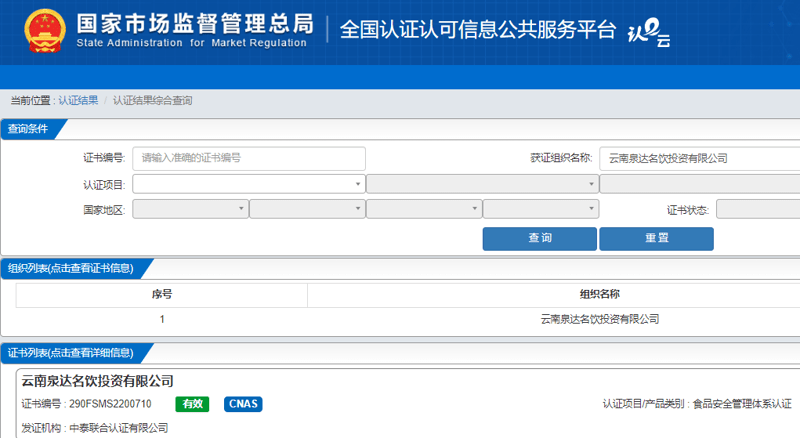
Task: Click the 全国认证认可信息公共服务平台 title
Action: pyautogui.click(x=478, y=30)
